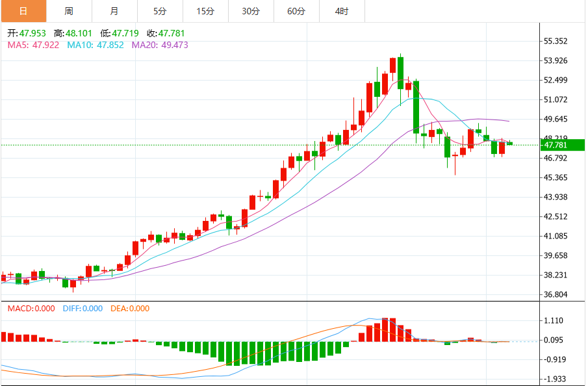The width and height of the screenshot is (588, 386).
Task: Switch to the 5分 interval tab
Action: point(160,11)
